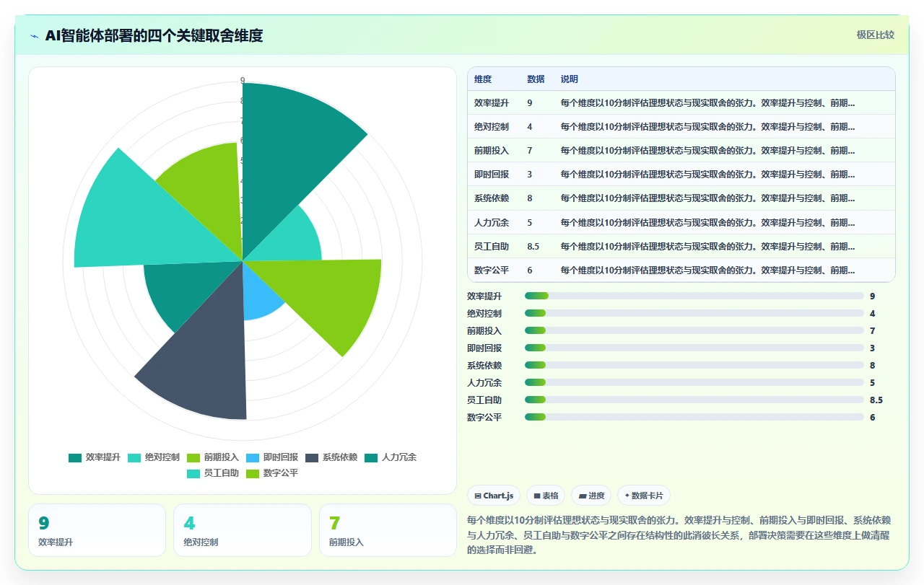The height and width of the screenshot is (585, 924).
Task: Click the 说明 column header
Action: coord(569,79)
